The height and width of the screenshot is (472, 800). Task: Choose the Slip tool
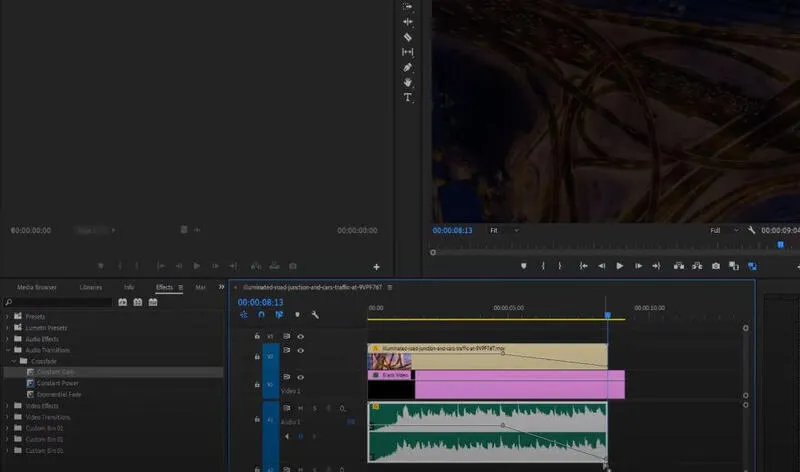[x=407, y=52]
